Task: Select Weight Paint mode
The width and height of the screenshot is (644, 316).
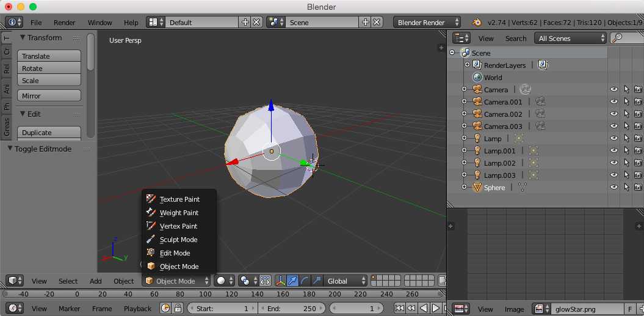Action: [179, 213]
